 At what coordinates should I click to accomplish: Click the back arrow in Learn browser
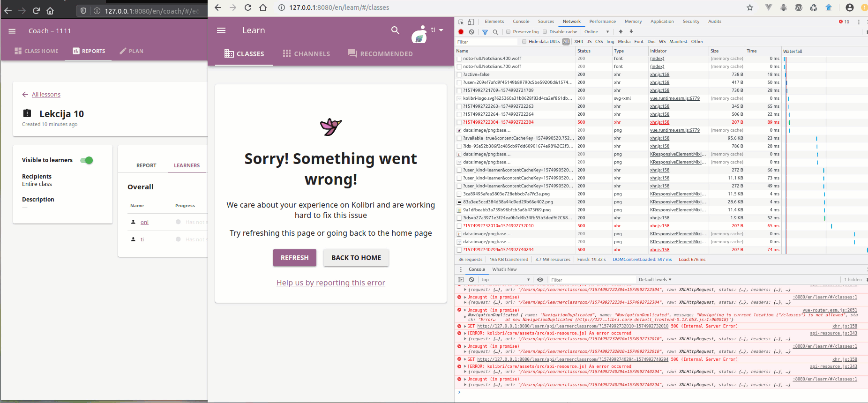click(x=218, y=7)
